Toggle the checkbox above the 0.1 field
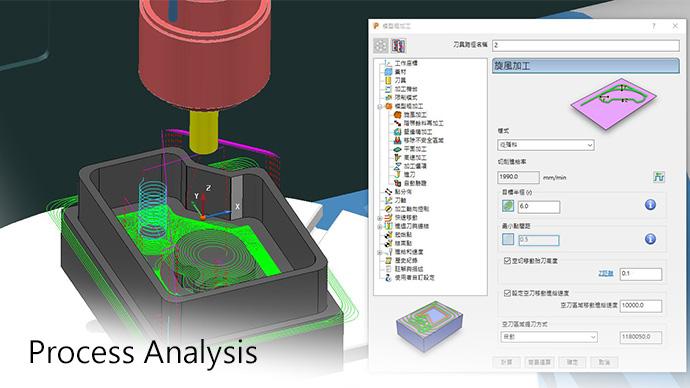 coord(507,261)
